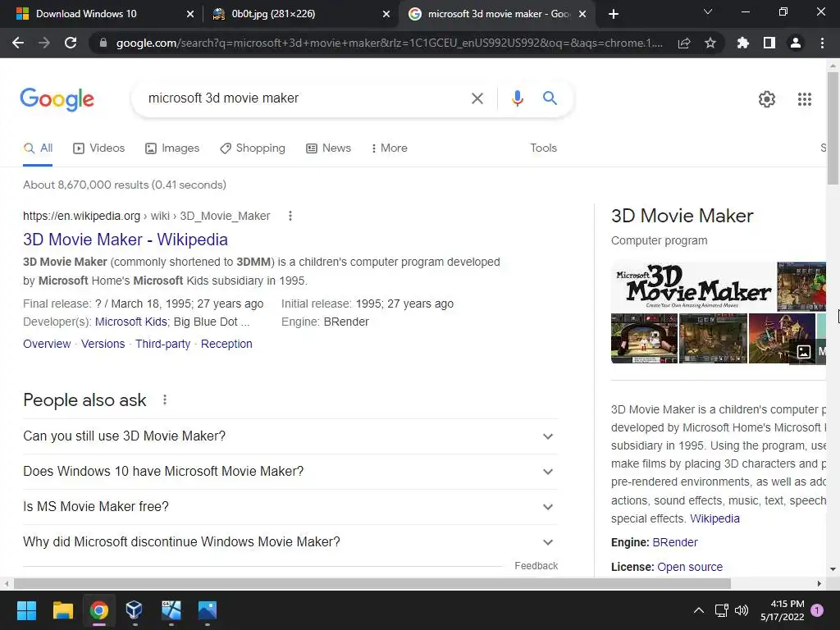Screen dimensions: 840x630
Task: Open the 3D Movie Maker logo image
Action: click(694, 286)
